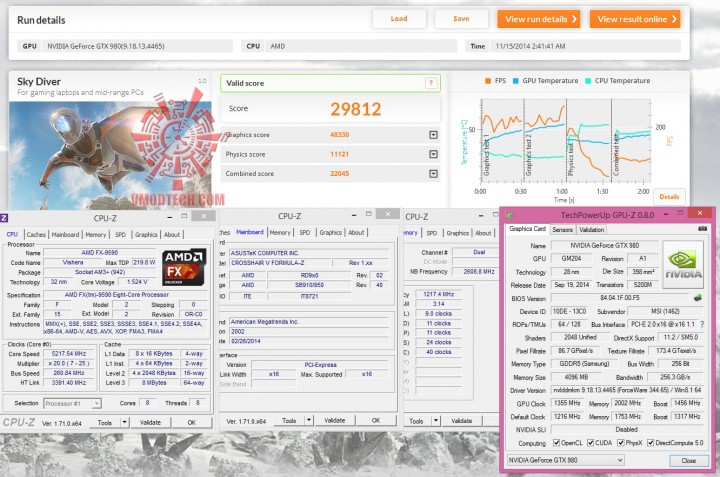Screen dimensions: 720x477
Task: Click the Time field in Run details
Action: click(585, 46)
